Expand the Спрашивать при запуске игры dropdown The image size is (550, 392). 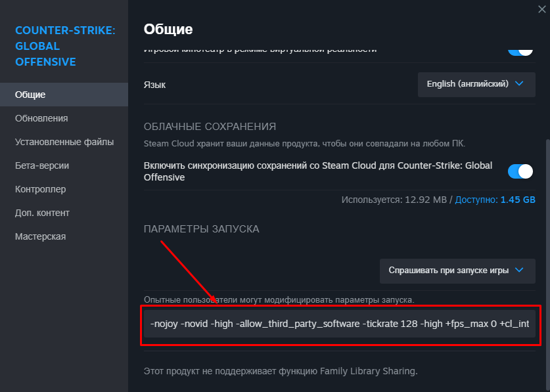[x=457, y=270]
